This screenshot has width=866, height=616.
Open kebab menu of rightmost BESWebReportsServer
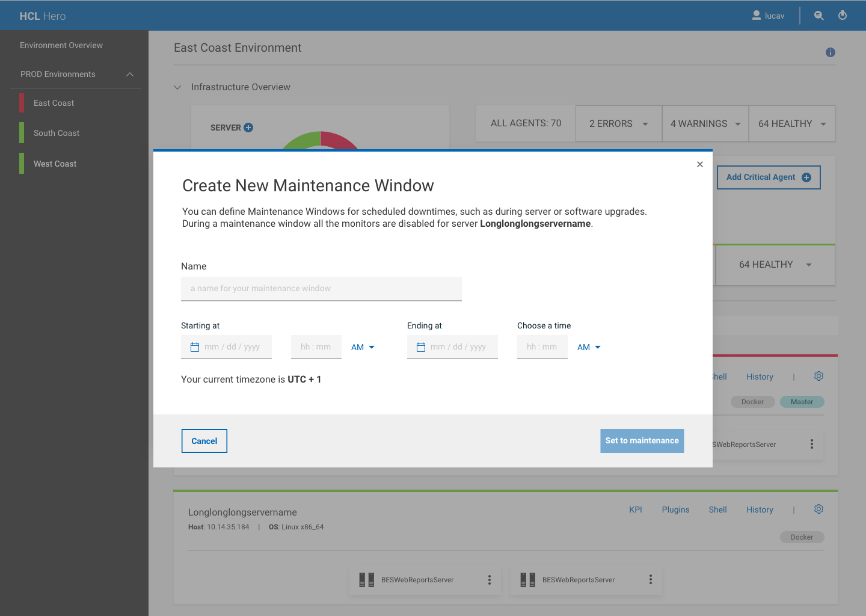click(x=650, y=579)
